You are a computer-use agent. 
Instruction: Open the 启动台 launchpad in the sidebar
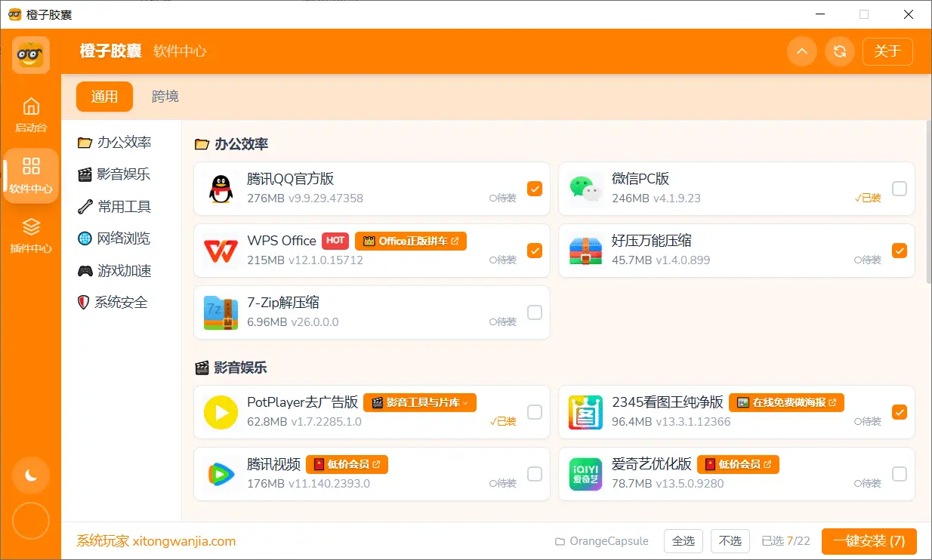click(31, 115)
